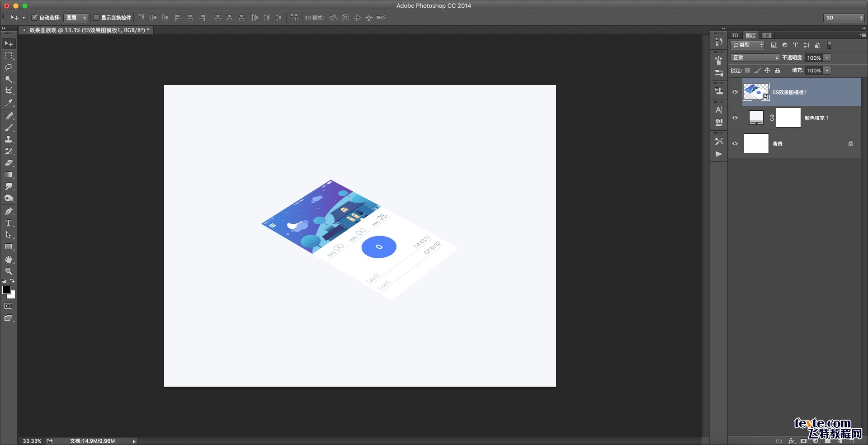Open the Character panel icon
Viewport: 868px width, 445px height.
719,110
